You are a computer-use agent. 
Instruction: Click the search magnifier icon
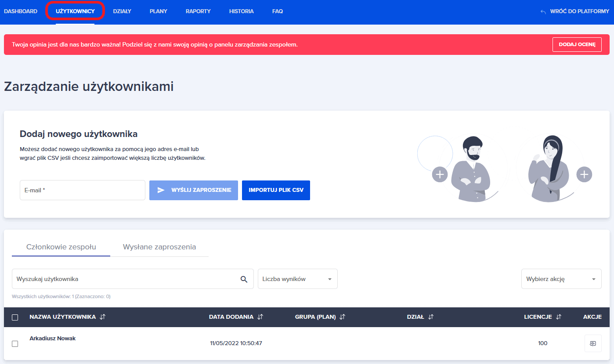pos(244,279)
